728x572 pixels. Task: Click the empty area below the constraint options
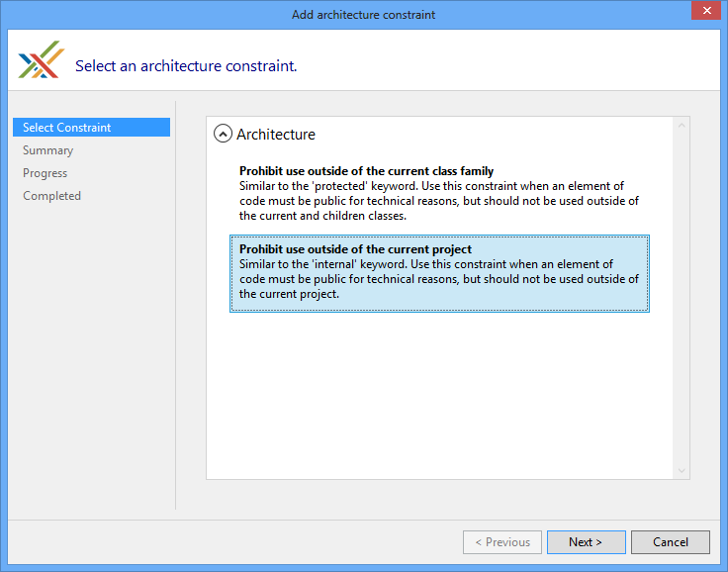[x=439, y=396]
